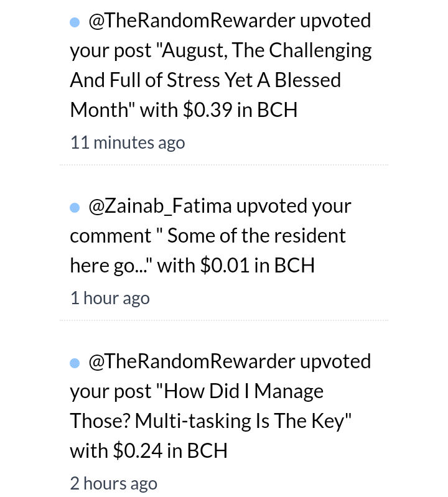Click the "1 hour ago" timestamp
This screenshot has height=497, width=448.
click(x=110, y=299)
